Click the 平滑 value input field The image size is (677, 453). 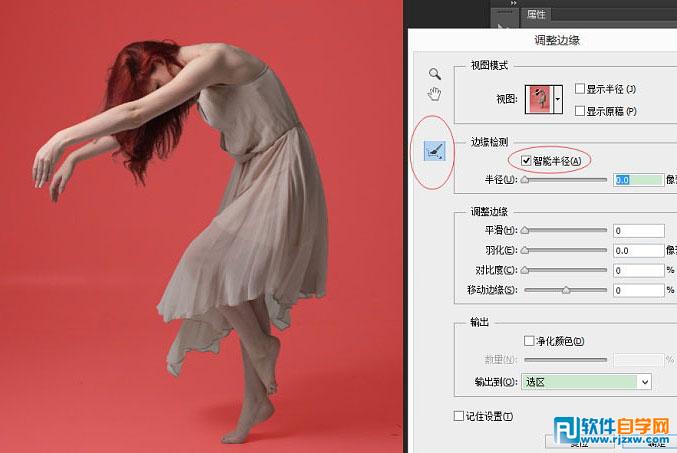pyautogui.click(x=639, y=231)
